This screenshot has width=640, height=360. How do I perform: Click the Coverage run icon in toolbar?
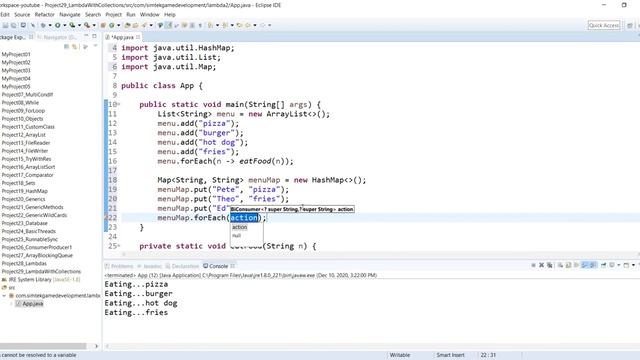tap(72, 25)
